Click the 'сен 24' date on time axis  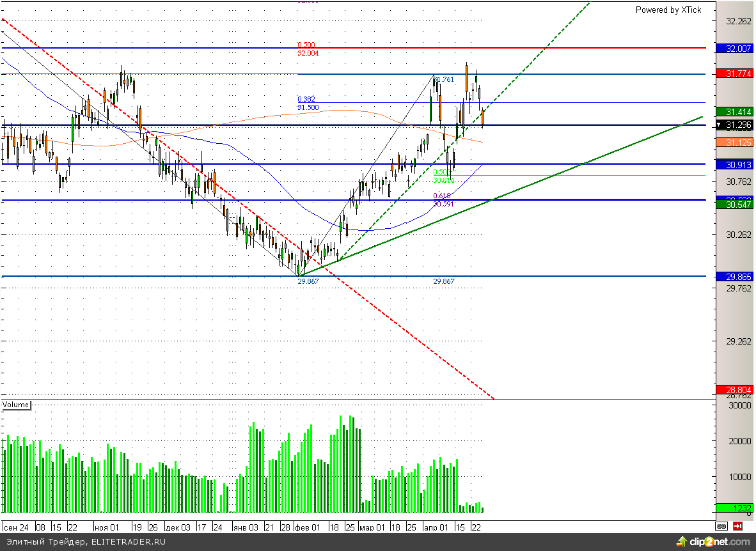[x=16, y=527]
